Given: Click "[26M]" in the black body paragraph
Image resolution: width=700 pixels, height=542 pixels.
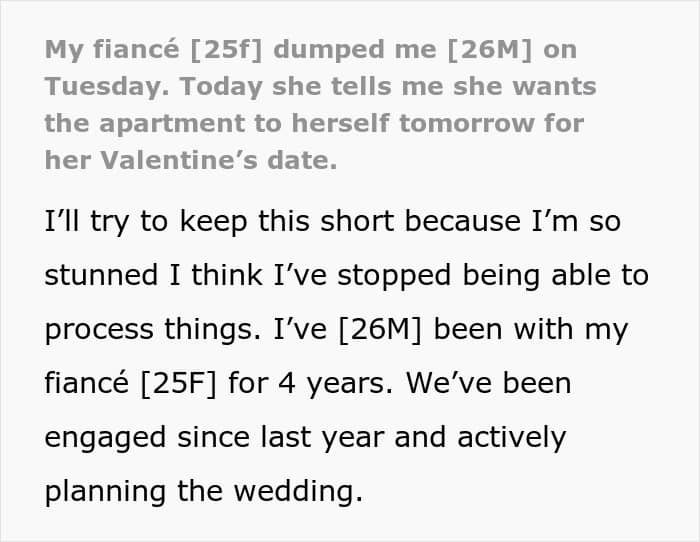Looking at the screenshot, I should tap(380, 329).
